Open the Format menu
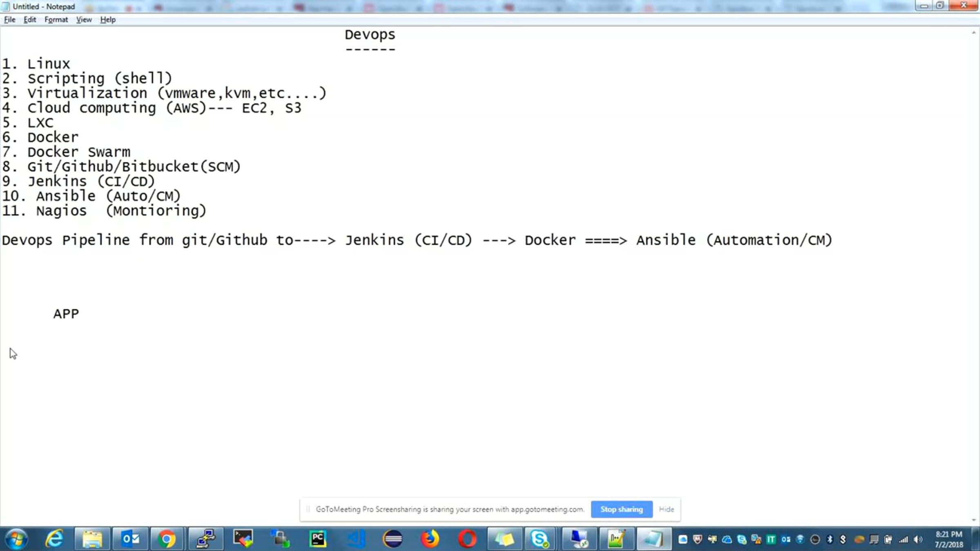This screenshot has width=980, height=551. click(x=56, y=20)
